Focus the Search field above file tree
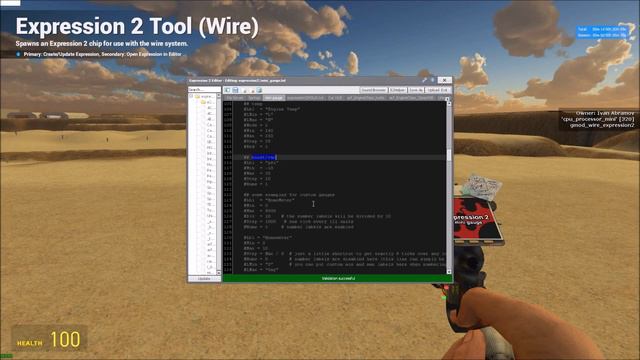 pyautogui.click(x=204, y=89)
